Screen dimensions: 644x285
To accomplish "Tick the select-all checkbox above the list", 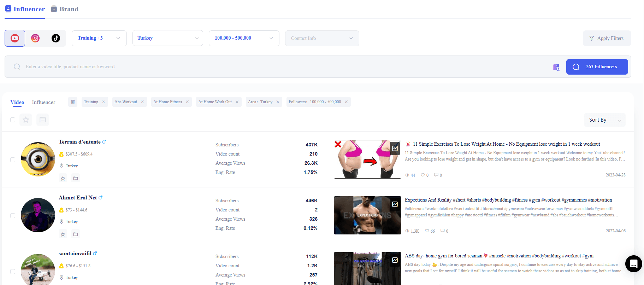I will [13, 120].
